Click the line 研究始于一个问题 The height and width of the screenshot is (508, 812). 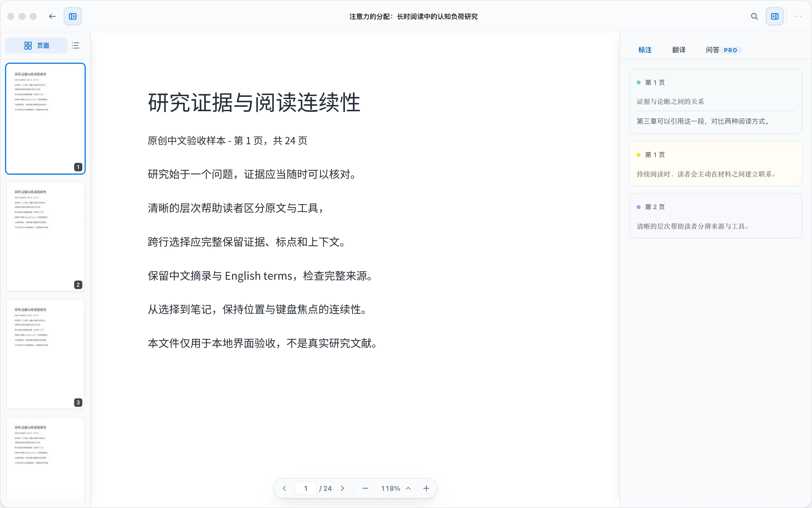click(x=252, y=174)
